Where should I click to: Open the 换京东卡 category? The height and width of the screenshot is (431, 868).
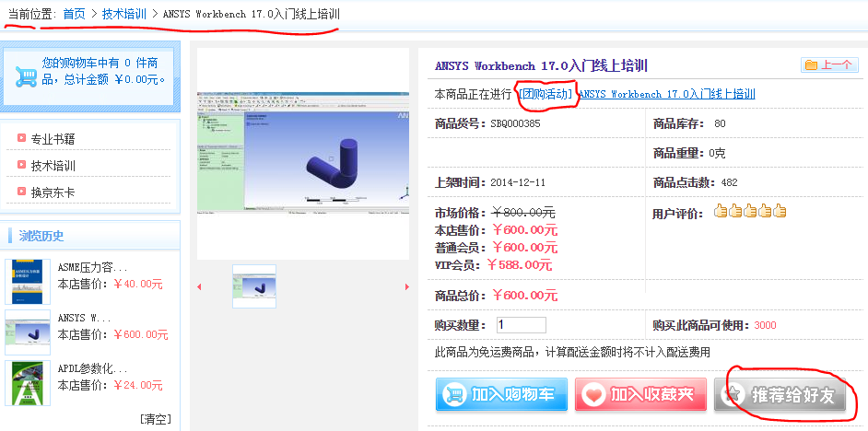[53, 192]
